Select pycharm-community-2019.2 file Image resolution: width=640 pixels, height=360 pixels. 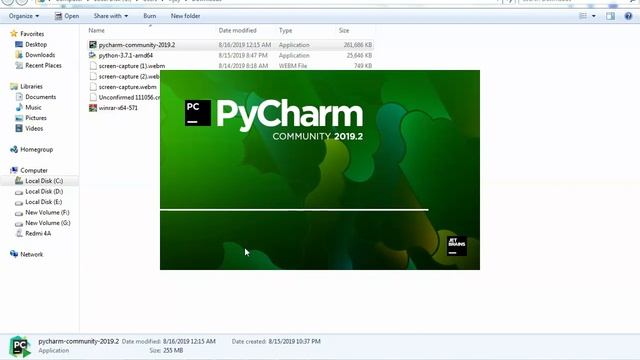tap(137, 45)
